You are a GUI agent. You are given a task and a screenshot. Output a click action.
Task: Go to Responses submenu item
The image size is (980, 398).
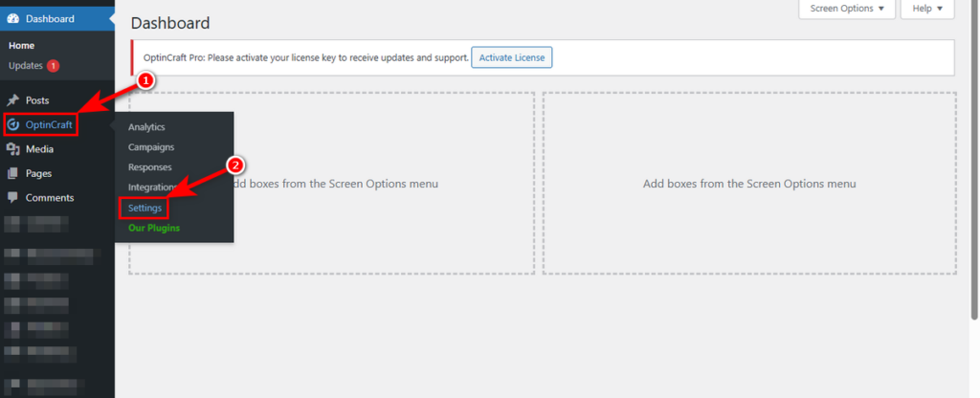150,167
